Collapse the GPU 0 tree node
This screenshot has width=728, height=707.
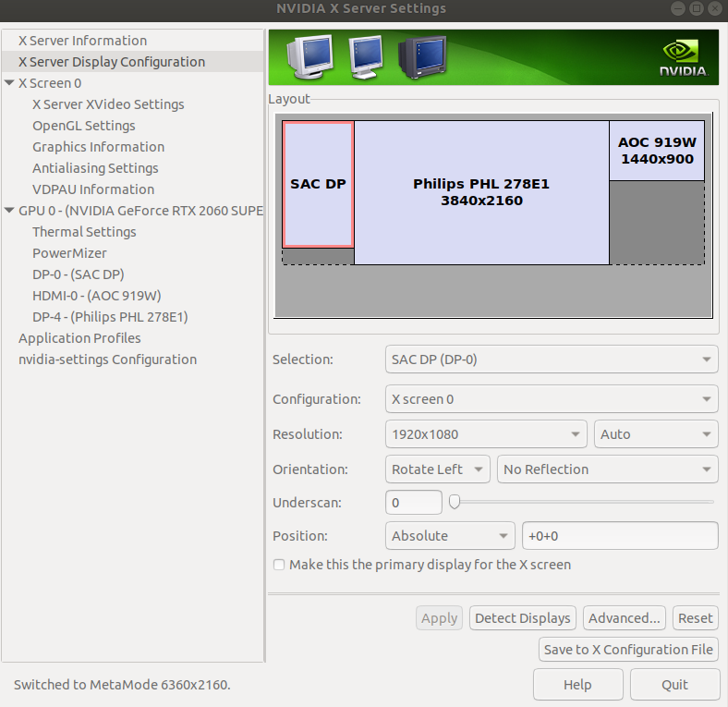[9, 210]
